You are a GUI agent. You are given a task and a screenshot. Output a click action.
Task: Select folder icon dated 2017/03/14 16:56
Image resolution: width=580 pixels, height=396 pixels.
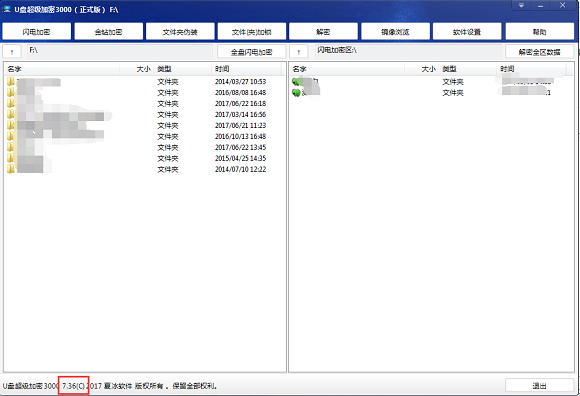click(x=11, y=114)
